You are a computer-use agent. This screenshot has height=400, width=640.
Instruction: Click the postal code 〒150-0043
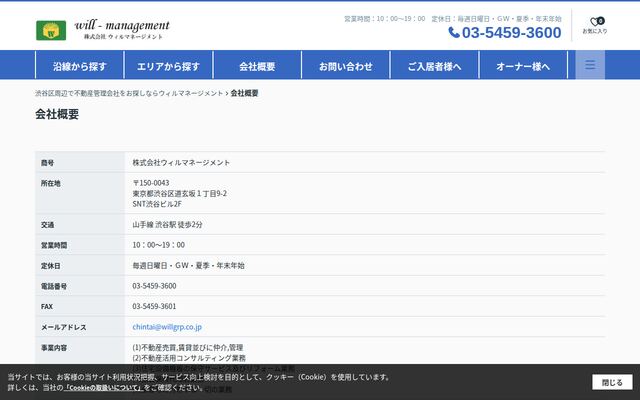[151, 183]
